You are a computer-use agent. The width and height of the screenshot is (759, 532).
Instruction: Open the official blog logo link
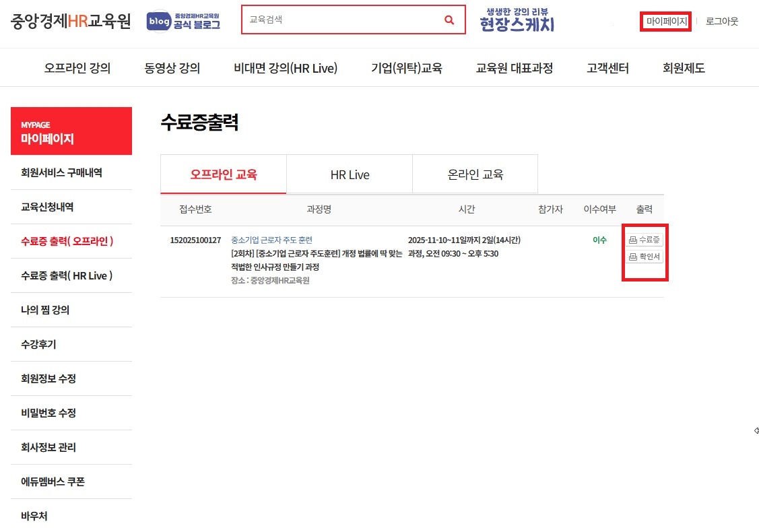pos(183,21)
